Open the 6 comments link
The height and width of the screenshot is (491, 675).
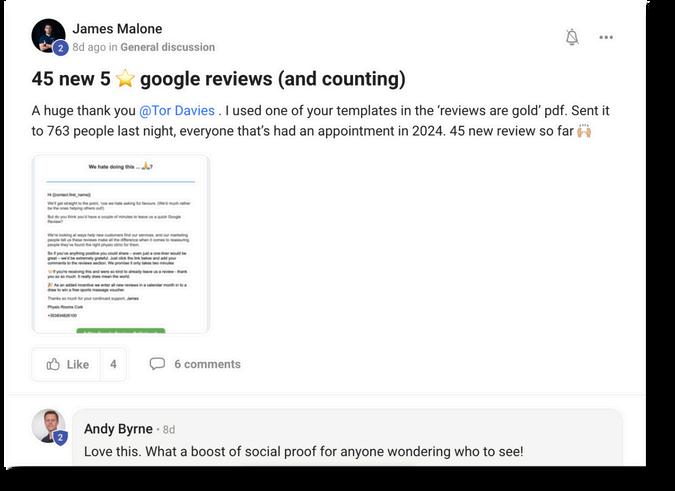207,364
